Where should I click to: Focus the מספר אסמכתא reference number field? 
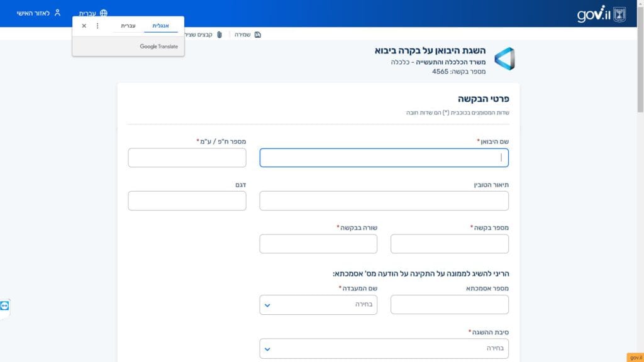click(x=449, y=305)
